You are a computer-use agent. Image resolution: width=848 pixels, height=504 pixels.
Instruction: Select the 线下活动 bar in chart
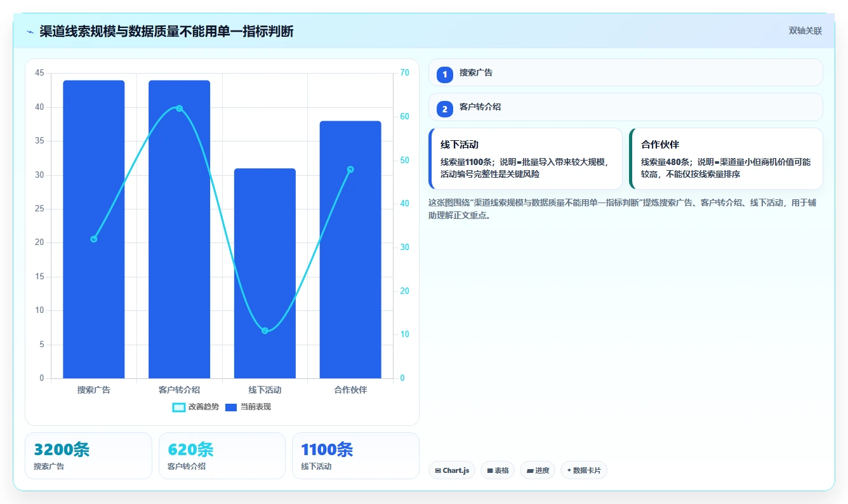(x=265, y=274)
